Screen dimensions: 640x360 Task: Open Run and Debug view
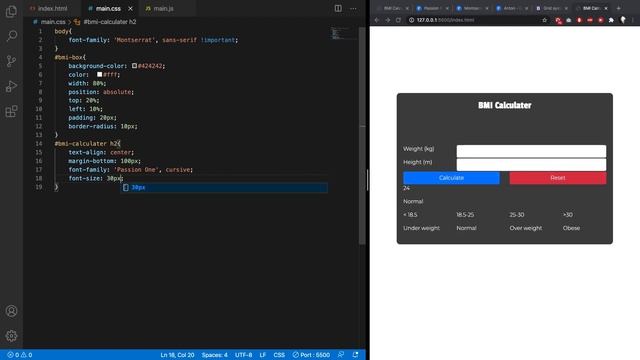(11, 86)
